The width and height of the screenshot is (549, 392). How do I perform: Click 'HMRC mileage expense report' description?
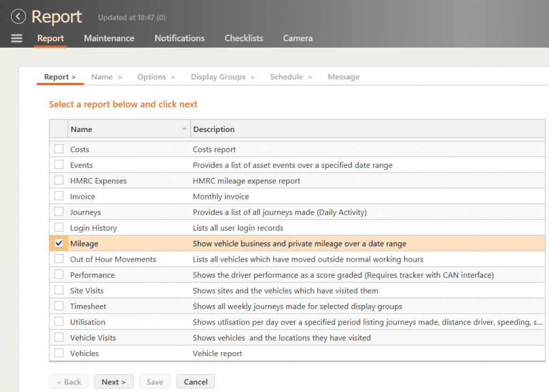(247, 181)
